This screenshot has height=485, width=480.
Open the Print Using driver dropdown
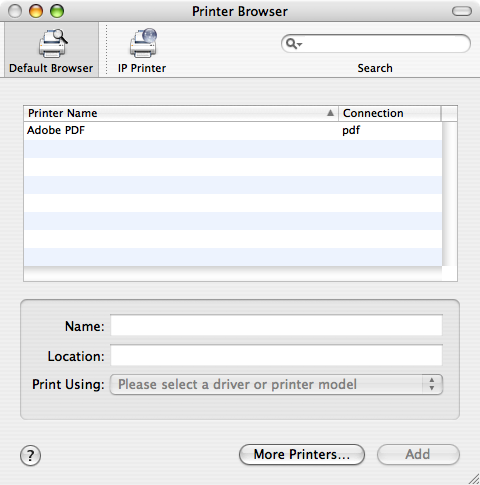[x=276, y=384]
